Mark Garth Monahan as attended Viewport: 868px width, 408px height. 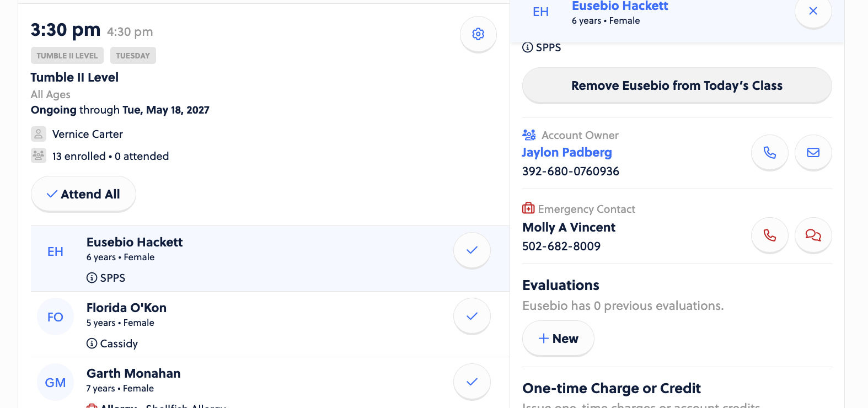pos(471,382)
